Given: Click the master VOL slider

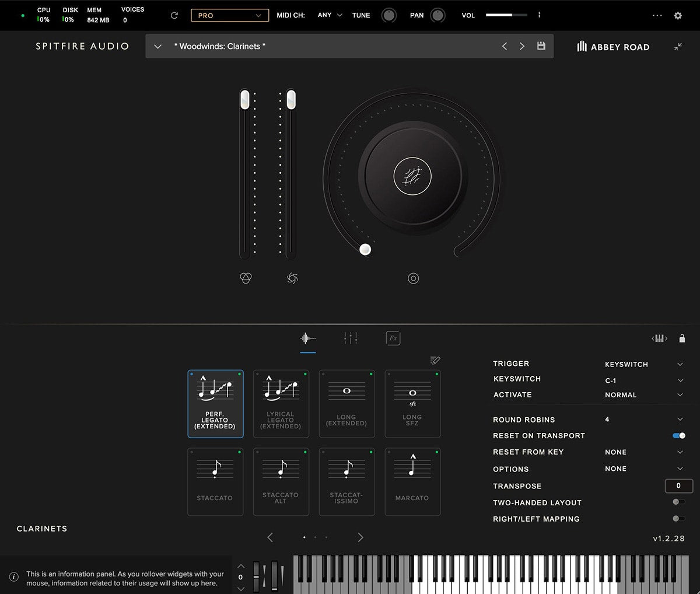Looking at the screenshot, I should click(506, 15).
